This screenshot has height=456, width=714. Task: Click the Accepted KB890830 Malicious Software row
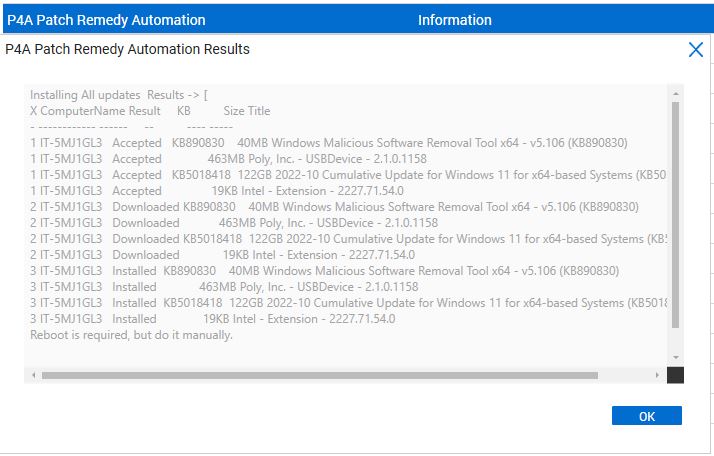point(328,143)
